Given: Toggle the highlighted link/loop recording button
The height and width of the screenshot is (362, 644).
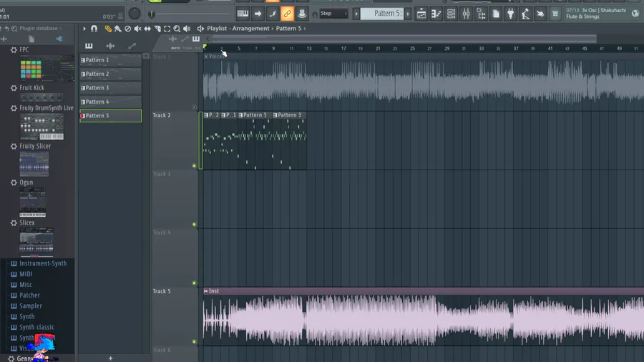Looking at the screenshot, I should [x=287, y=14].
